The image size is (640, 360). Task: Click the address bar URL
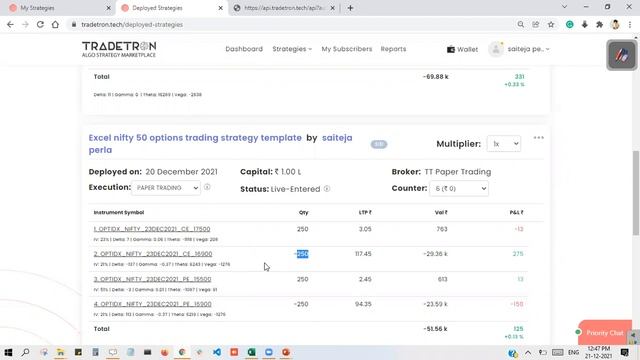[132, 24]
